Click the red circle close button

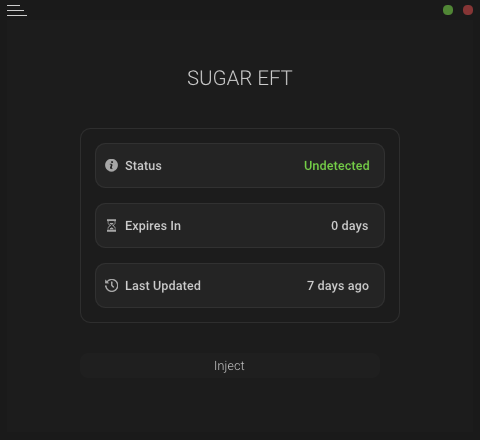tap(468, 10)
